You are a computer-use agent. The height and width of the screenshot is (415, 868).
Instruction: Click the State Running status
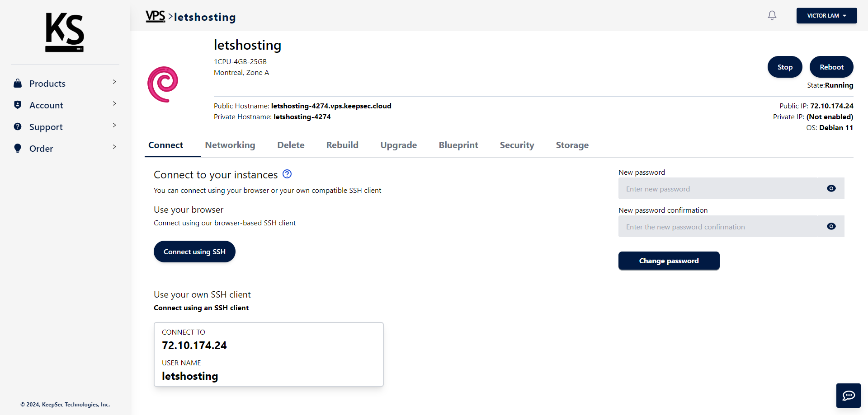[x=830, y=85]
